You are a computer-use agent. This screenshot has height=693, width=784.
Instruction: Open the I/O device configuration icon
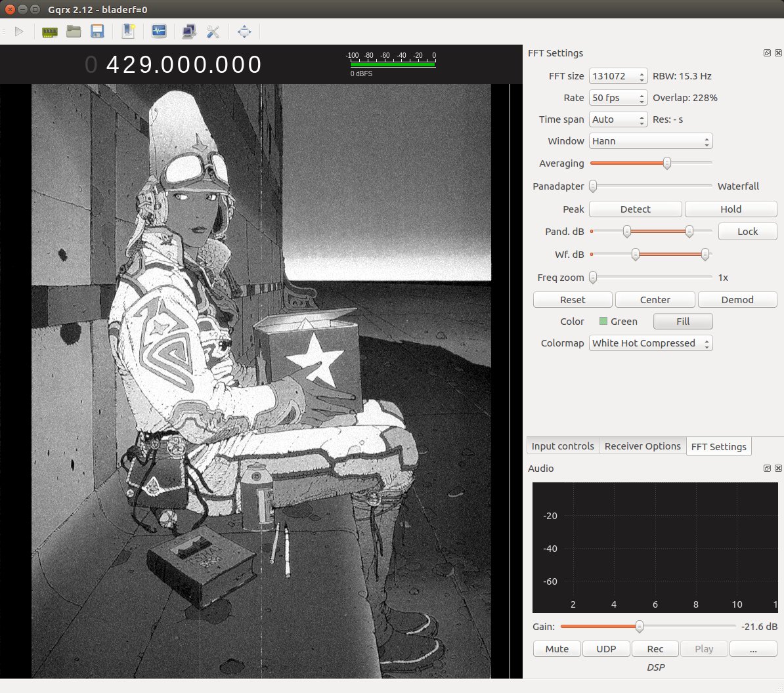(49, 32)
